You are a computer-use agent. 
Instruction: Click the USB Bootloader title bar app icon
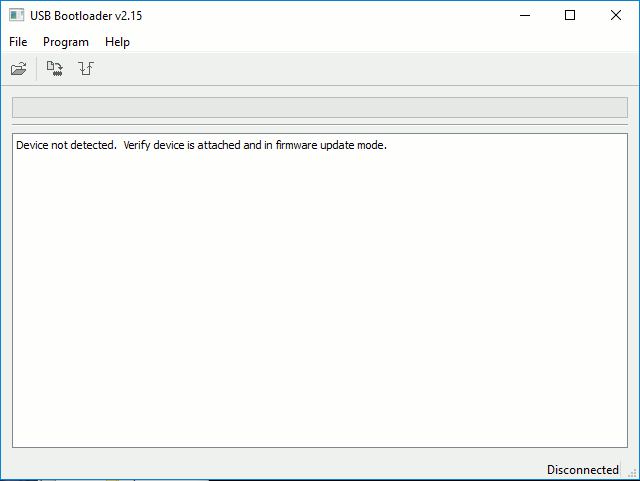click(x=16, y=15)
